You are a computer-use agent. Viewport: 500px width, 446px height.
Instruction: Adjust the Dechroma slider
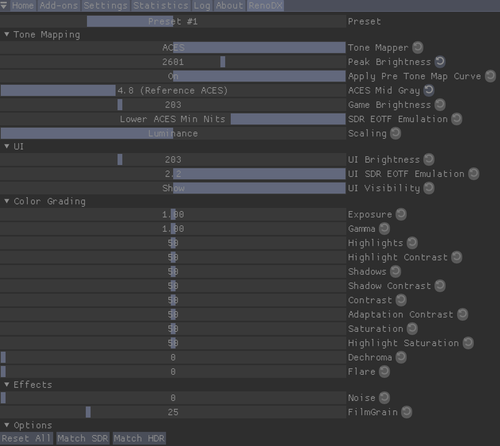click(x=173, y=357)
